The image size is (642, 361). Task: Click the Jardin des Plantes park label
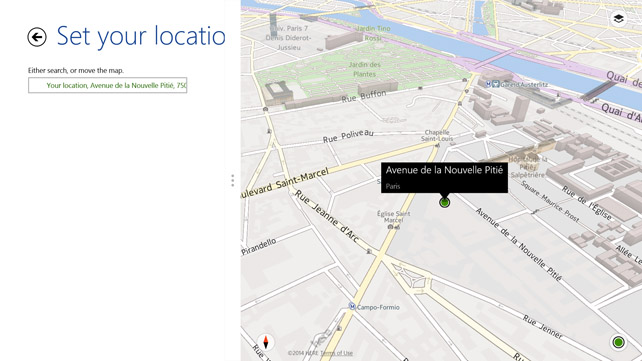coord(364,69)
